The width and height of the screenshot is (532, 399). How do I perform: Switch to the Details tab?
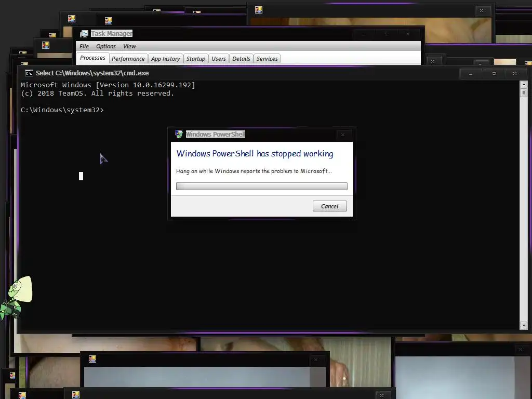tap(241, 59)
